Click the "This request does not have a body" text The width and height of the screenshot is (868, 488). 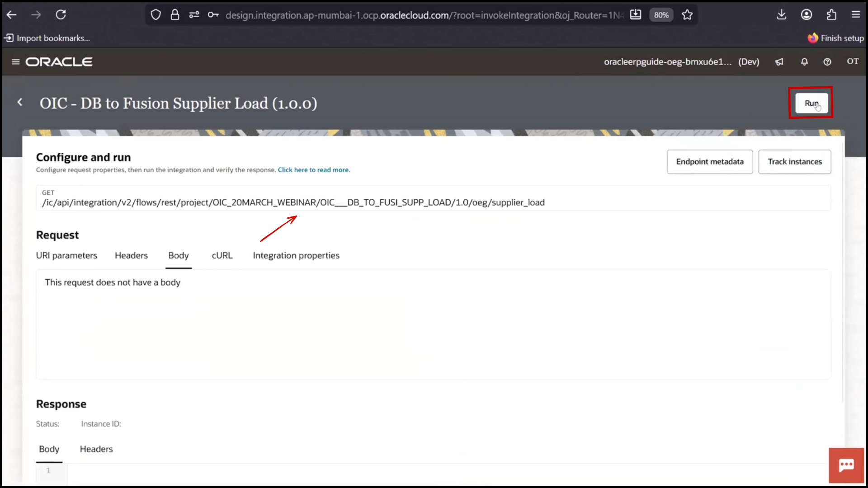pos(113,282)
